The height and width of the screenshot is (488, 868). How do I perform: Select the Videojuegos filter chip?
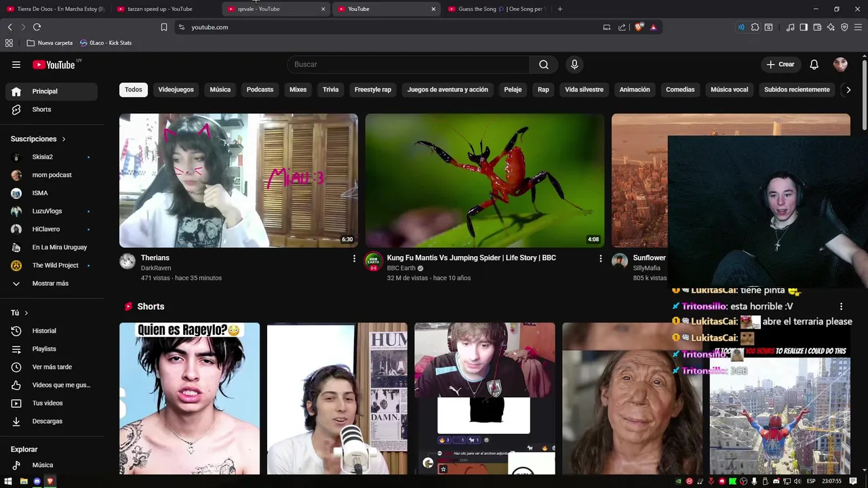[176, 89]
